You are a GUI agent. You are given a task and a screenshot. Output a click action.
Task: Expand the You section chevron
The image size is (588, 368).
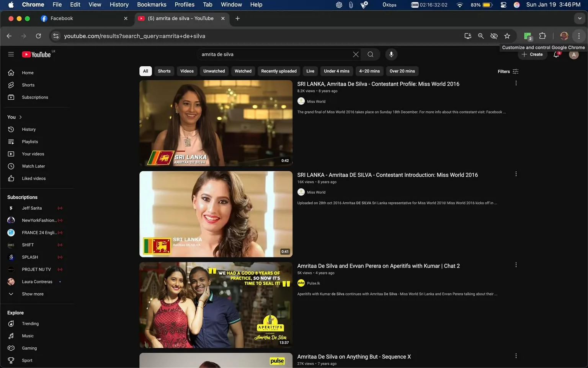pyautogui.click(x=20, y=117)
